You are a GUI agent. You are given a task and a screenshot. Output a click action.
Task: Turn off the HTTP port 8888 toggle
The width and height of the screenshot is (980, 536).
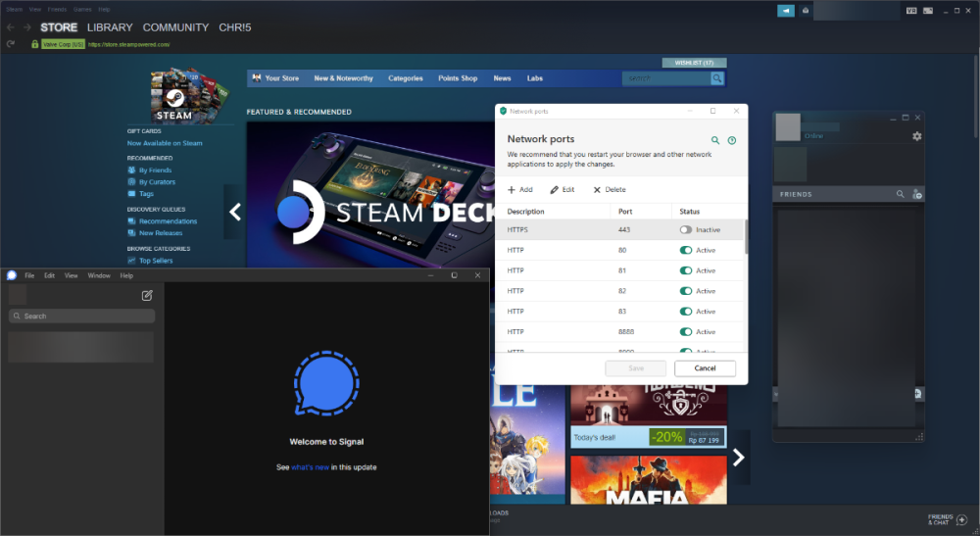point(686,332)
